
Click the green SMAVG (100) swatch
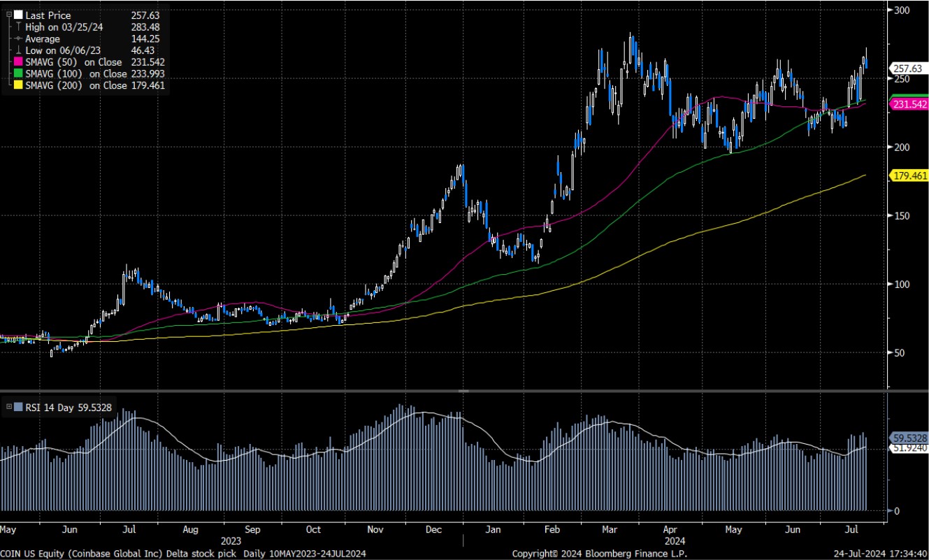[x=17, y=73]
